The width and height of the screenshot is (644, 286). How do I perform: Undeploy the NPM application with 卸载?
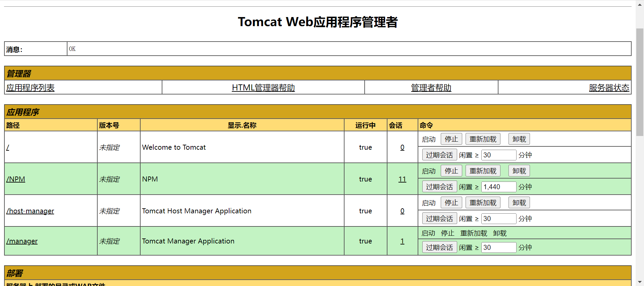tap(519, 171)
